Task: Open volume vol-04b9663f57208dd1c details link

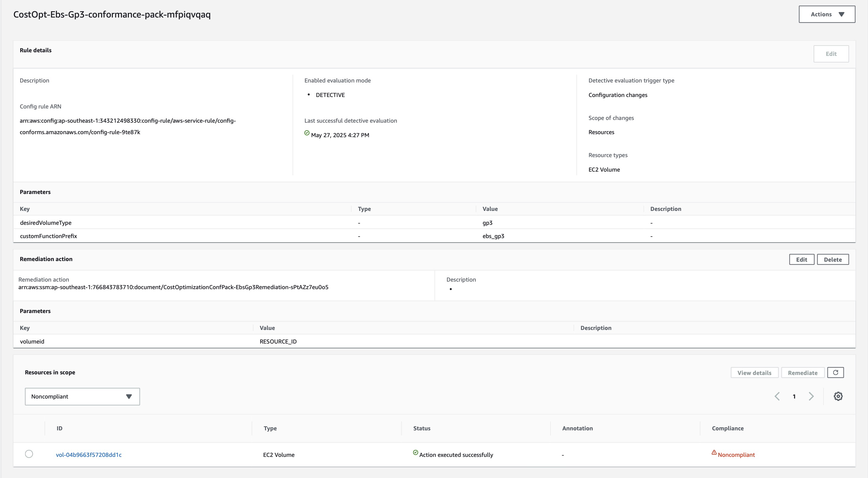Action: [89, 454]
